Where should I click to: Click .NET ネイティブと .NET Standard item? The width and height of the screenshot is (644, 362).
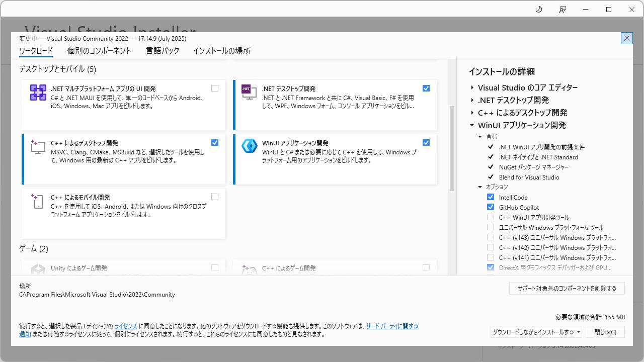538,157
